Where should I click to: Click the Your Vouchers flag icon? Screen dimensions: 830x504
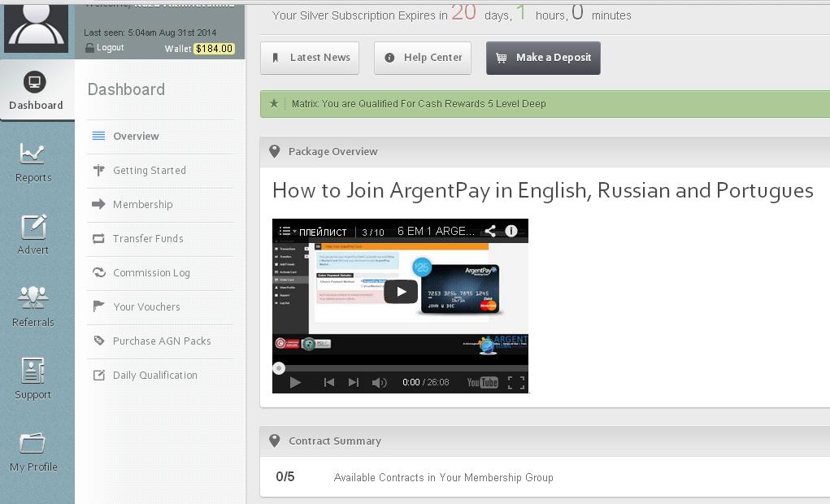(98, 306)
